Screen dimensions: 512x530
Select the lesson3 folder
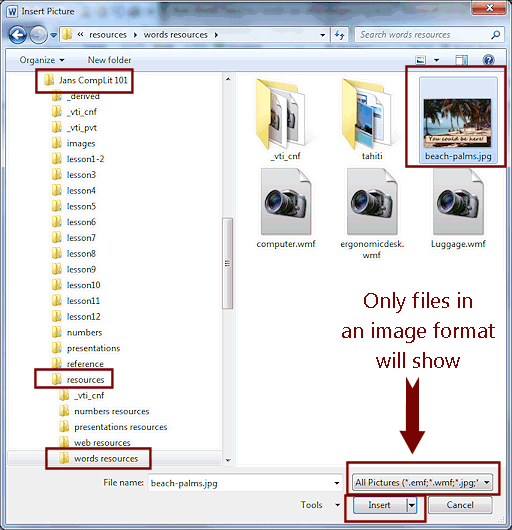(74, 175)
